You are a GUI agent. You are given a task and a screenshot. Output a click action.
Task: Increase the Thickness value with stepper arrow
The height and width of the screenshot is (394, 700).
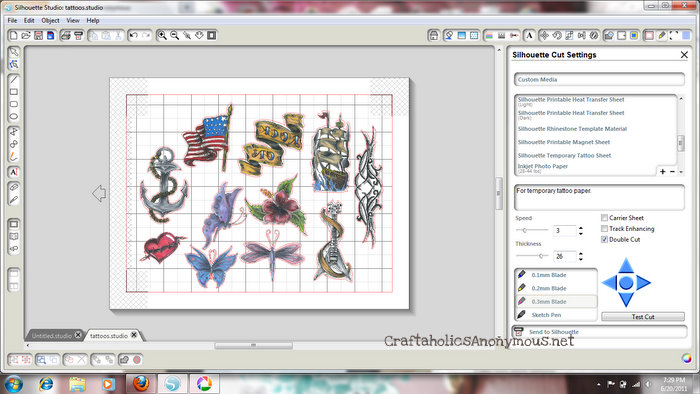(581, 254)
